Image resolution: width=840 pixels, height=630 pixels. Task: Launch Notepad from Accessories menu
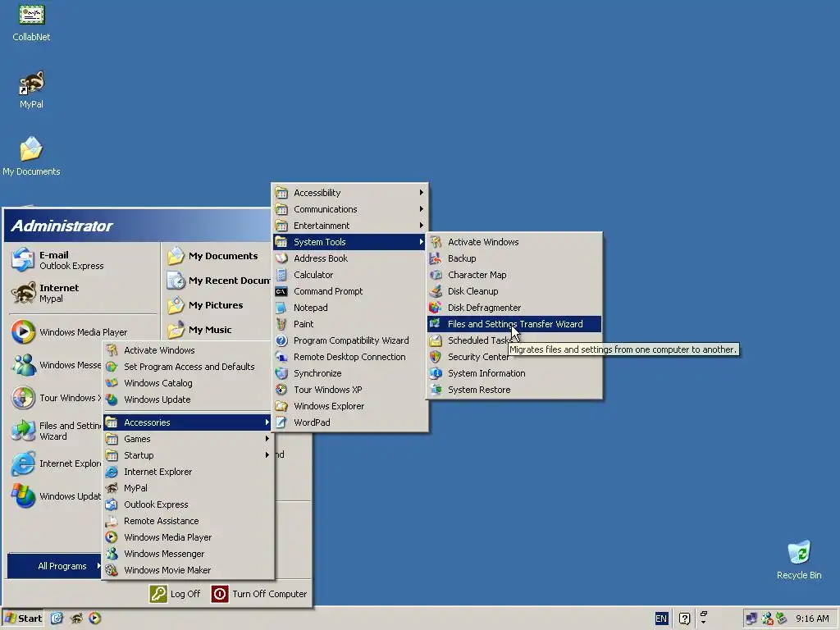pos(349,308)
